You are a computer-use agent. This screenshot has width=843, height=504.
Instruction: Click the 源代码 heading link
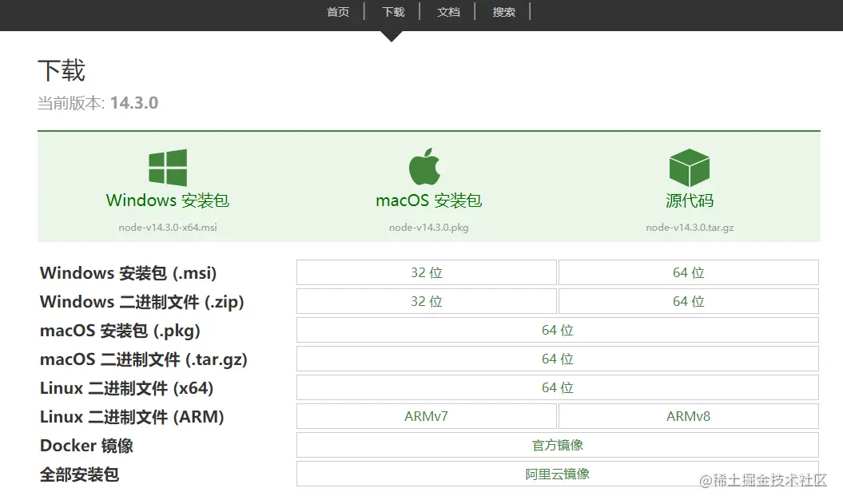click(690, 200)
